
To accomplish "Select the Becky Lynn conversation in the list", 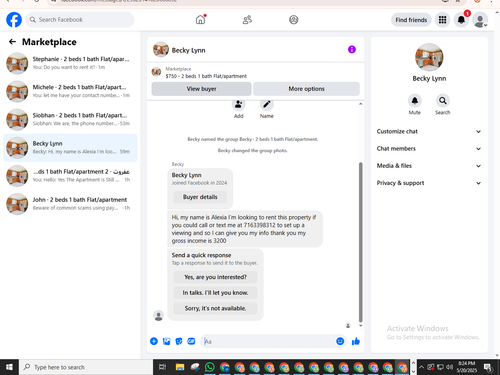I will [70, 148].
